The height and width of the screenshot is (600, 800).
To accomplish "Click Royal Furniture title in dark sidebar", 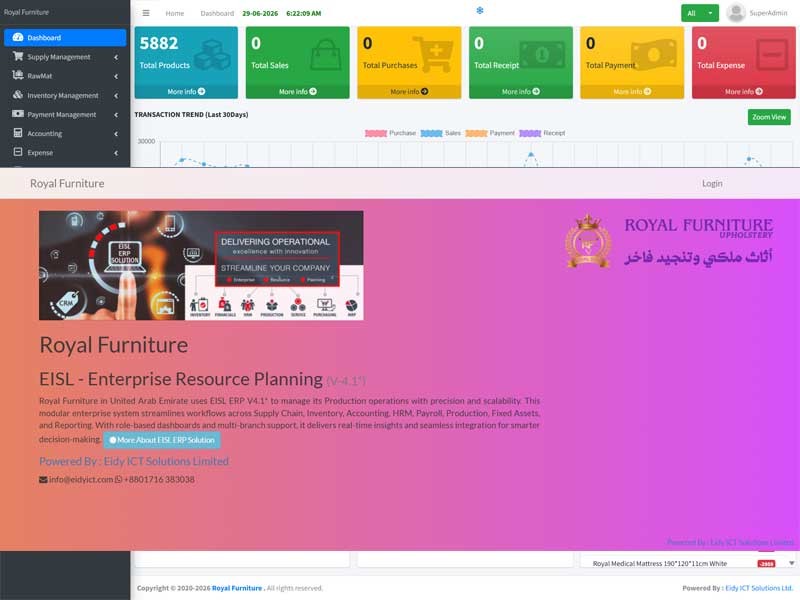I will tap(27, 12).
